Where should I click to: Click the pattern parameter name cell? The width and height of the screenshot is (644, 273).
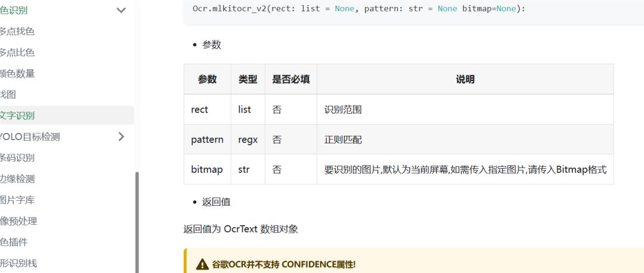point(207,139)
